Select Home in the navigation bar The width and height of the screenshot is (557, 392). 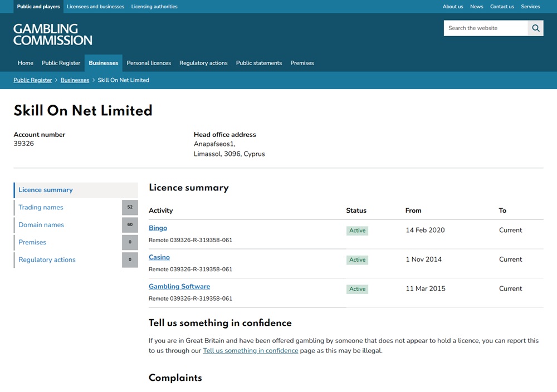point(26,63)
